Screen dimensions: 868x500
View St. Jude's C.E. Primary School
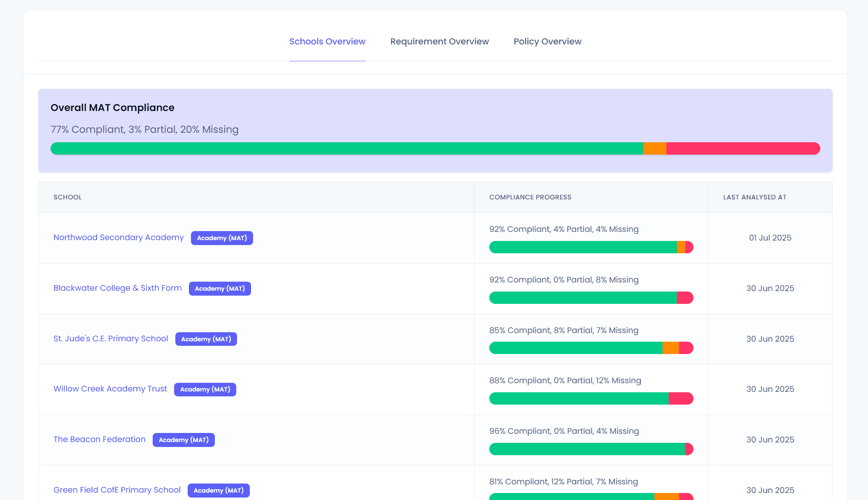(x=110, y=338)
